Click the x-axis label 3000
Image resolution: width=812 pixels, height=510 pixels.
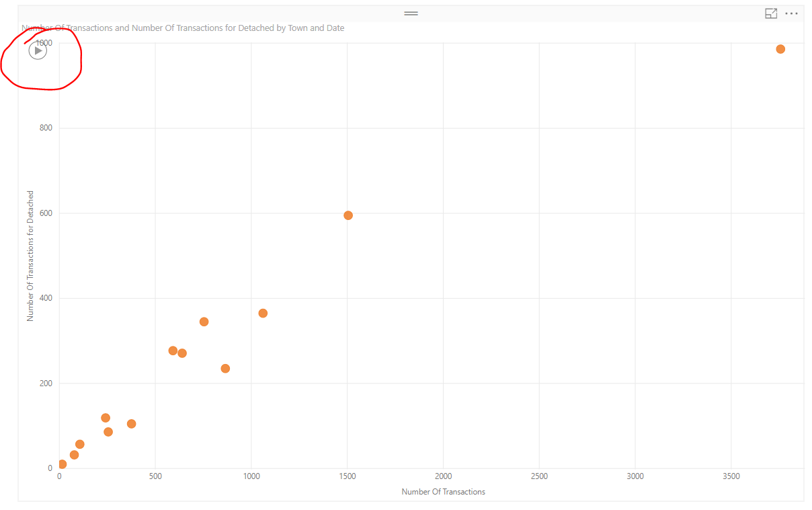635,476
